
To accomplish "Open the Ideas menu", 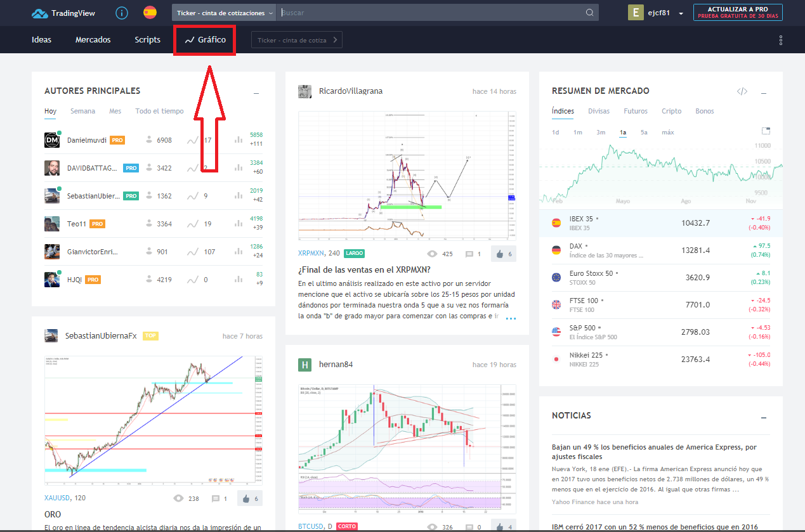I will pos(41,40).
